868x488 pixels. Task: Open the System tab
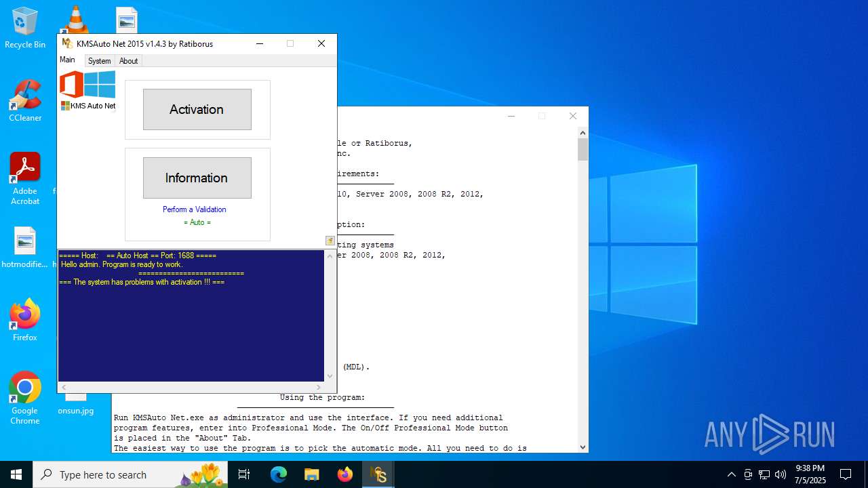[x=99, y=61]
